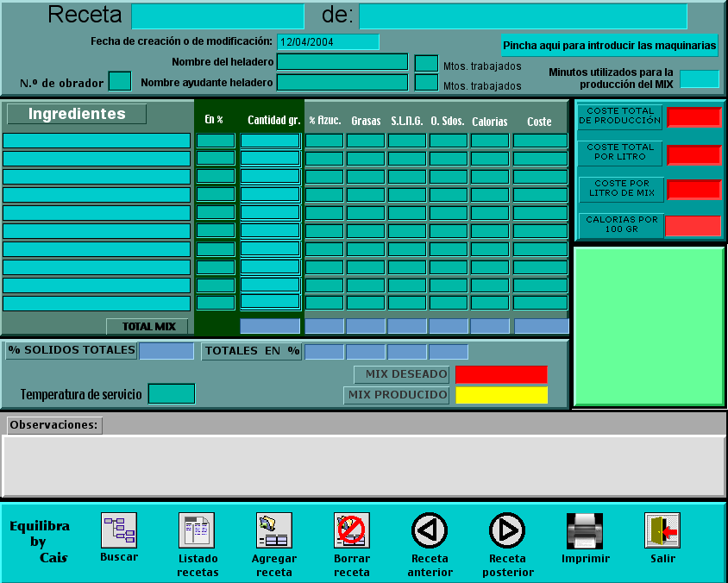Click the 'Equilibra by Cais' logo text

click(41, 542)
